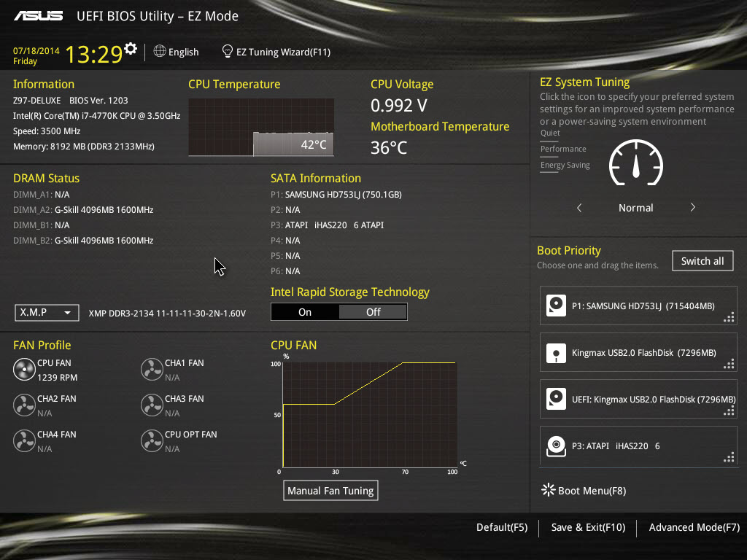Viewport: 747px width, 560px height.
Task: Click the EZ Tuning Wizard lightbulb icon
Action: click(228, 52)
